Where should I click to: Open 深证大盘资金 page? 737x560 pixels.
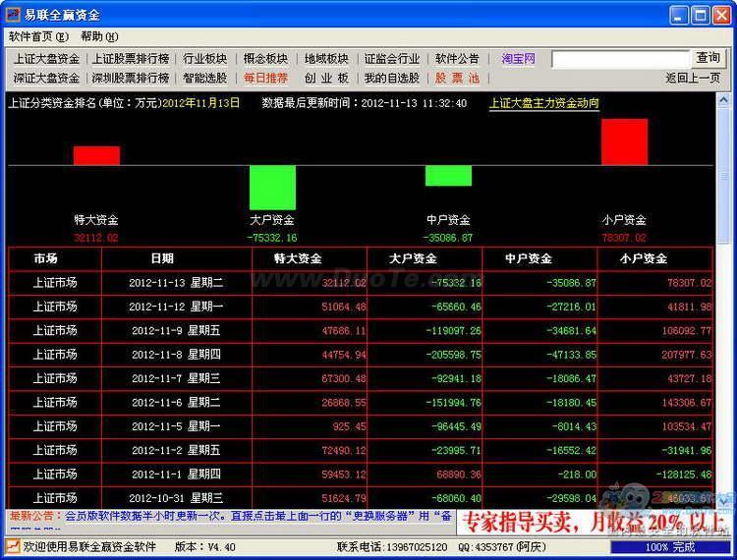(x=46, y=78)
